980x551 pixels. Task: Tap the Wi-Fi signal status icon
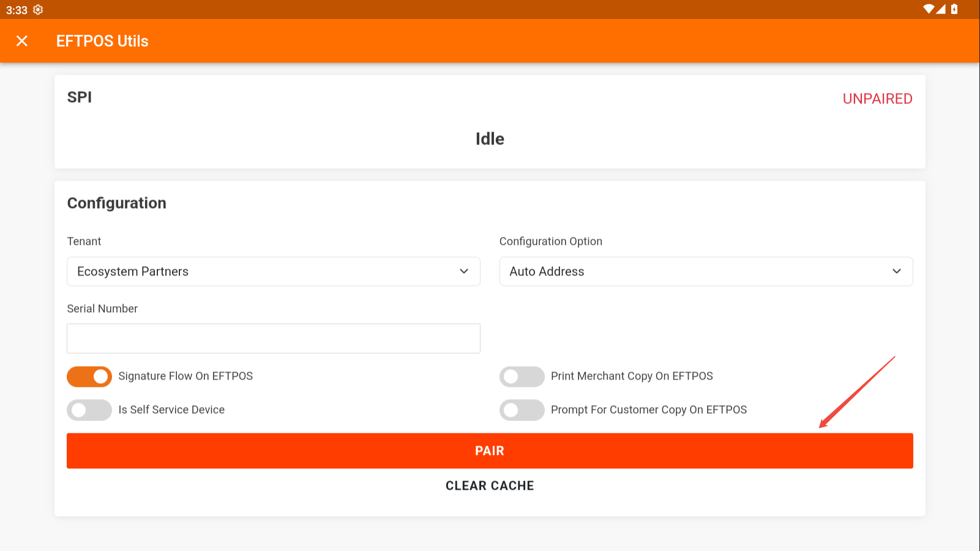929,9
